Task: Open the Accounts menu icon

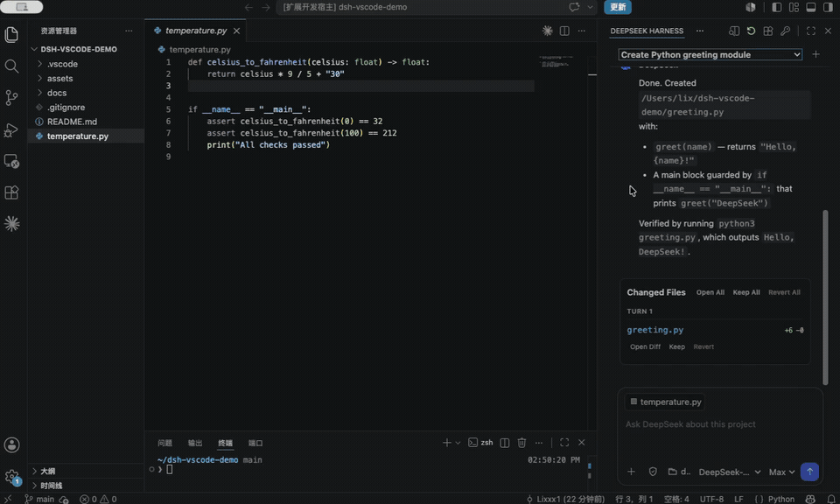Action: tap(11, 445)
